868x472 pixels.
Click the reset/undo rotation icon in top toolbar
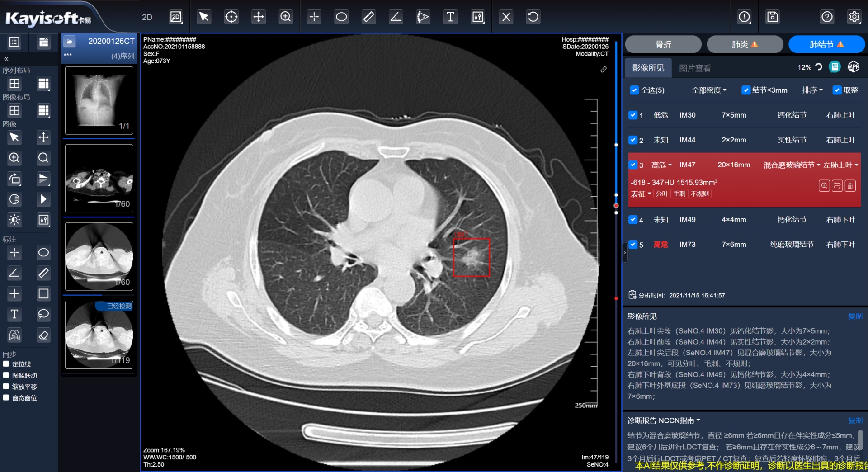[x=533, y=17]
